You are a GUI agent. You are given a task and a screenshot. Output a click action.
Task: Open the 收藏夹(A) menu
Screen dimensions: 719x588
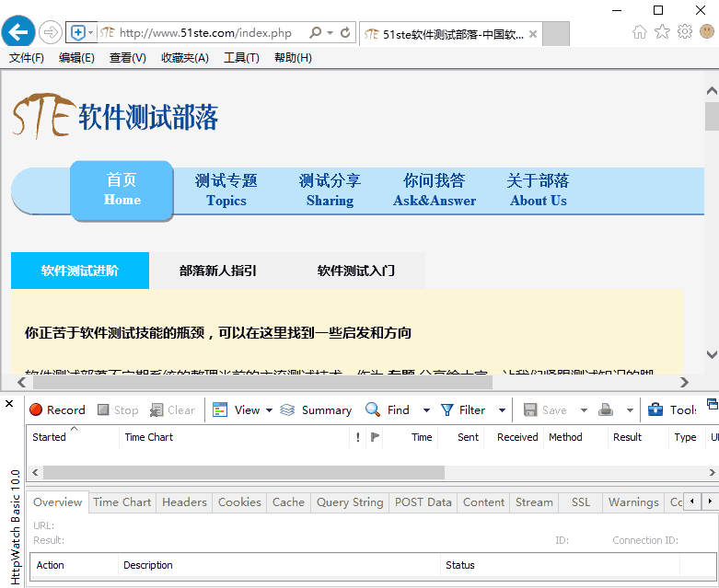185,58
